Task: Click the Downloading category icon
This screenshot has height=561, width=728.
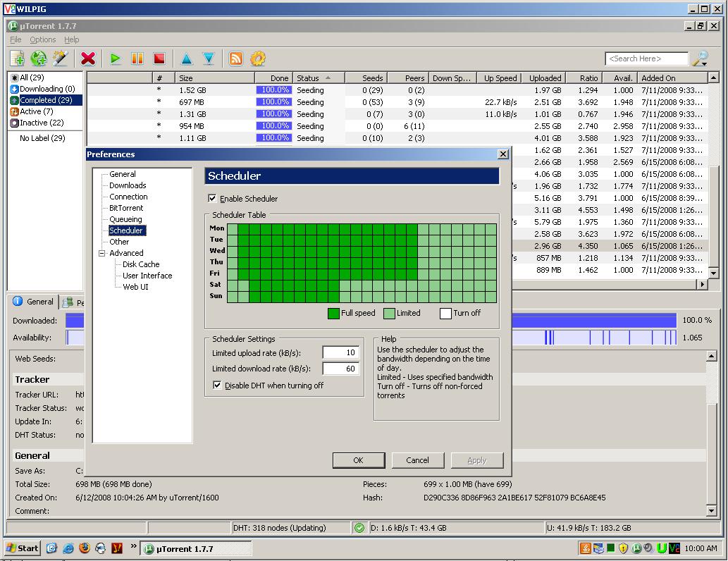Action: click(15, 89)
